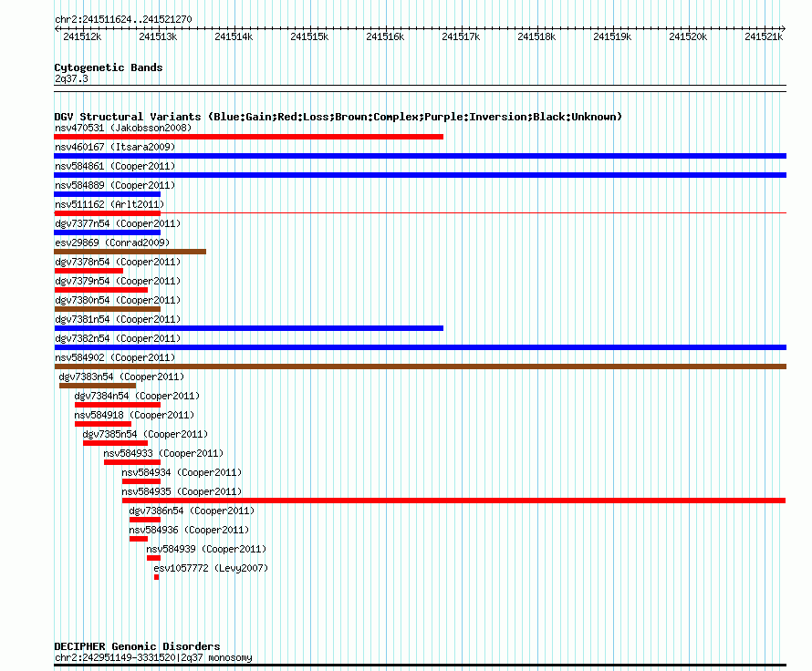812x671 pixels.
Task: Open the nsv584933 (Cooper2011) label
Action: [x=163, y=453]
